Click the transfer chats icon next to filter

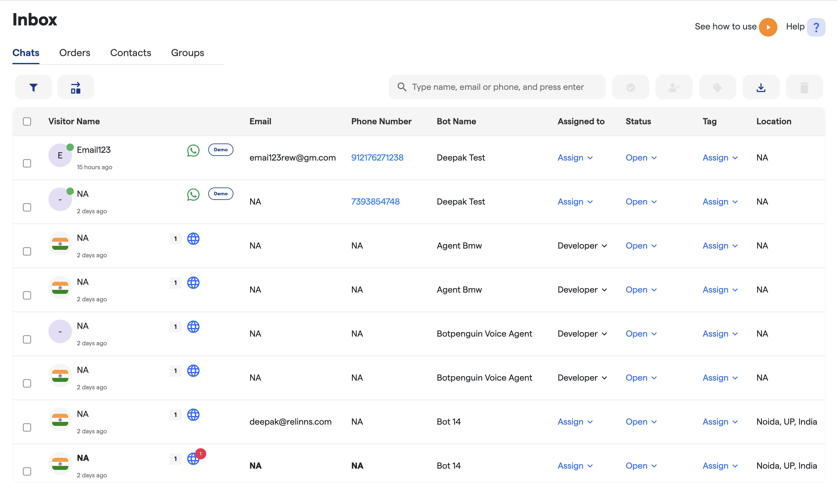(x=75, y=87)
